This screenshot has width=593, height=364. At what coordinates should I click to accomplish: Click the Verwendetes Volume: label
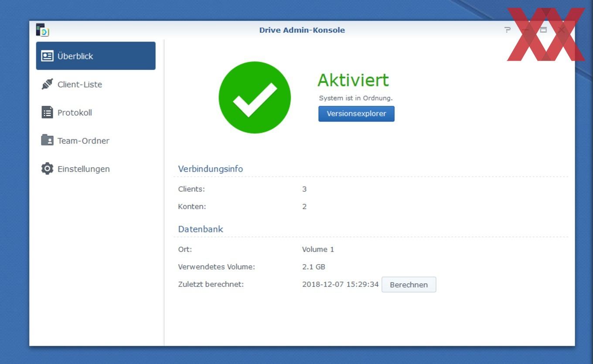tap(216, 267)
